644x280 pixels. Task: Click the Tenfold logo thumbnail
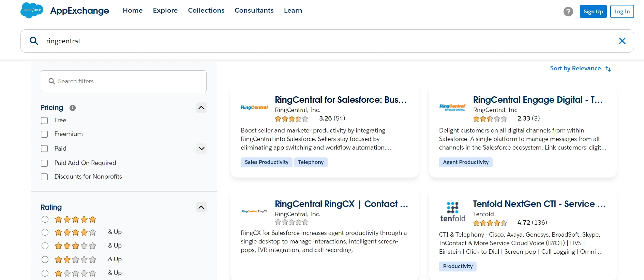pos(453,212)
